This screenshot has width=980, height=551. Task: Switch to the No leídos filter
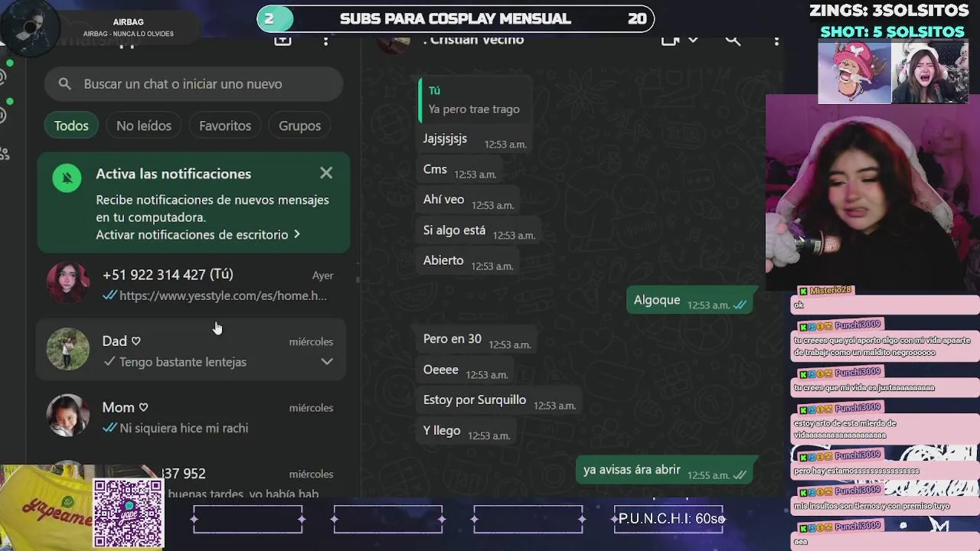click(144, 126)
